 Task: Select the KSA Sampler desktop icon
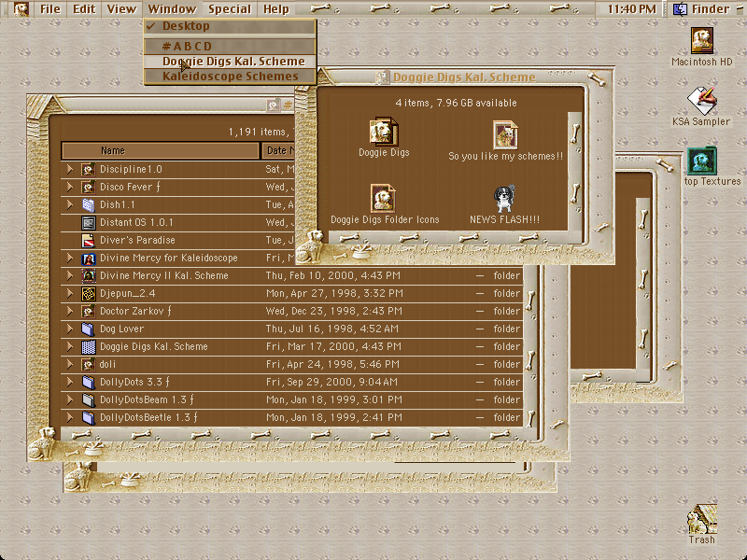[x=701, y=101]
